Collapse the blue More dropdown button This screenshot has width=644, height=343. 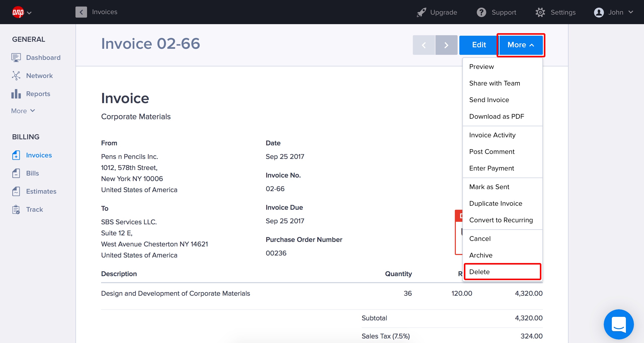(521, 45)
